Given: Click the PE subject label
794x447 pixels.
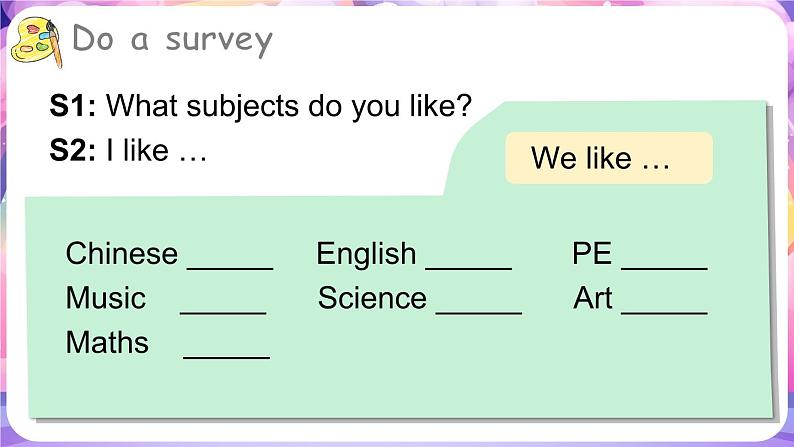Looking at the screenshot, I should 592,254.
